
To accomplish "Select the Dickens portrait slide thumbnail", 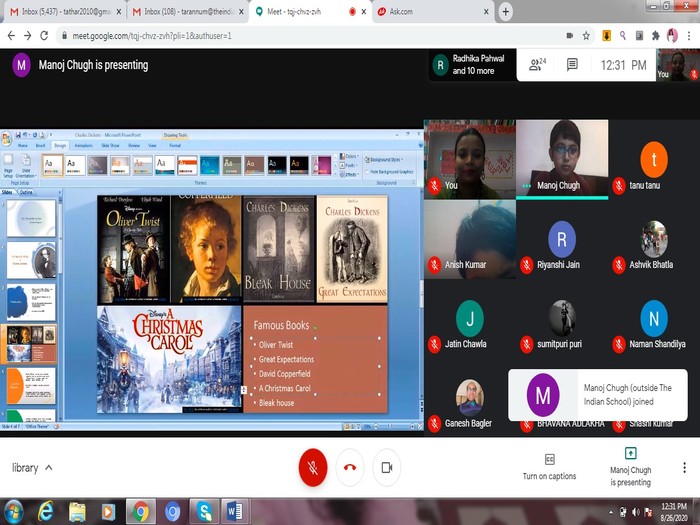I will [31, 260].
